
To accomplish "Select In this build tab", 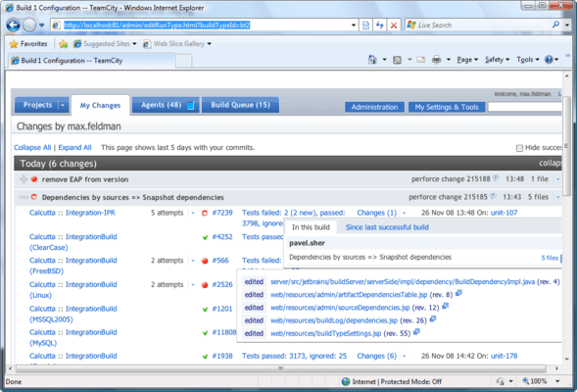I will coord(311,227).
